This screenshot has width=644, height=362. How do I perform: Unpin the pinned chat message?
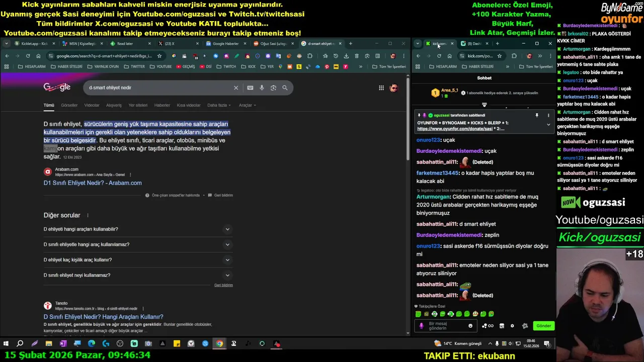coord(537,116)
